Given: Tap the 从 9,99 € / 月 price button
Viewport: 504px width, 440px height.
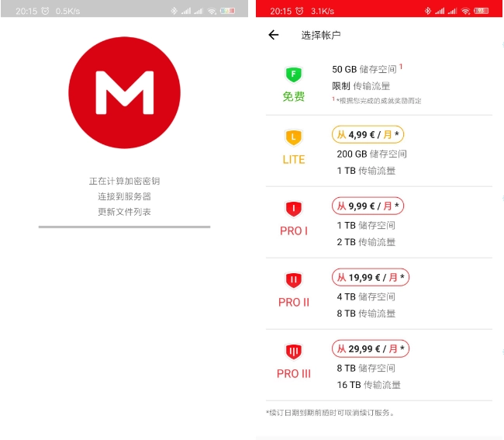Looking at the screenshot, I should click(x=368, y=206).
